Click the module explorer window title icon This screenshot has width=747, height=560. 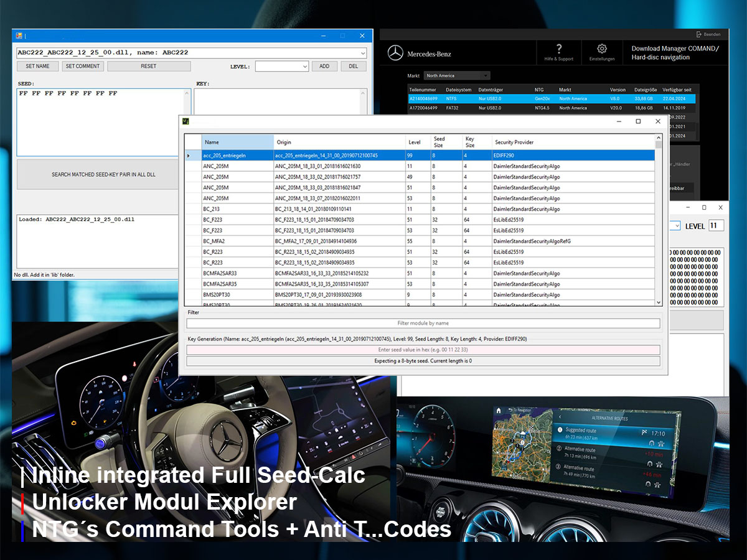186,121
